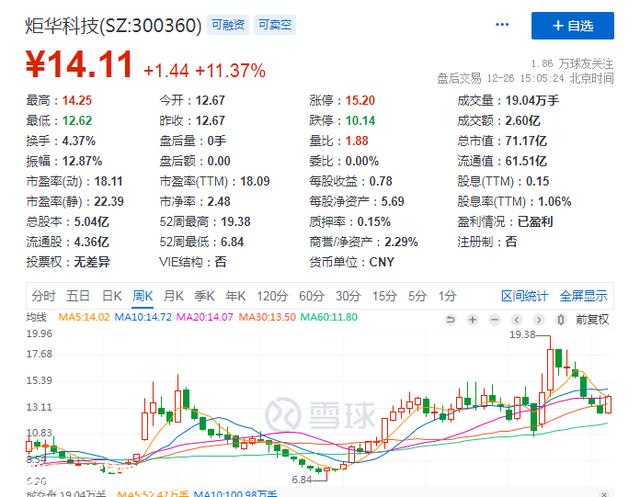Switch to the 分时 tab
The image size is (640, 497).
[43, 296]
